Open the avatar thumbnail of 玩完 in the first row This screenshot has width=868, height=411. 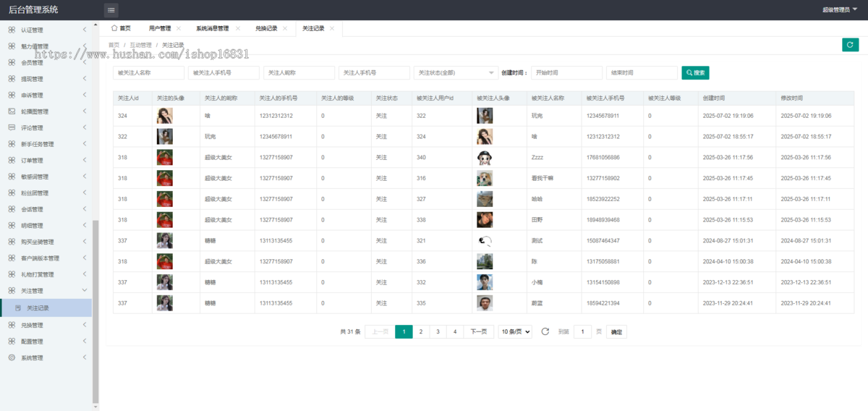coord(485,116)
